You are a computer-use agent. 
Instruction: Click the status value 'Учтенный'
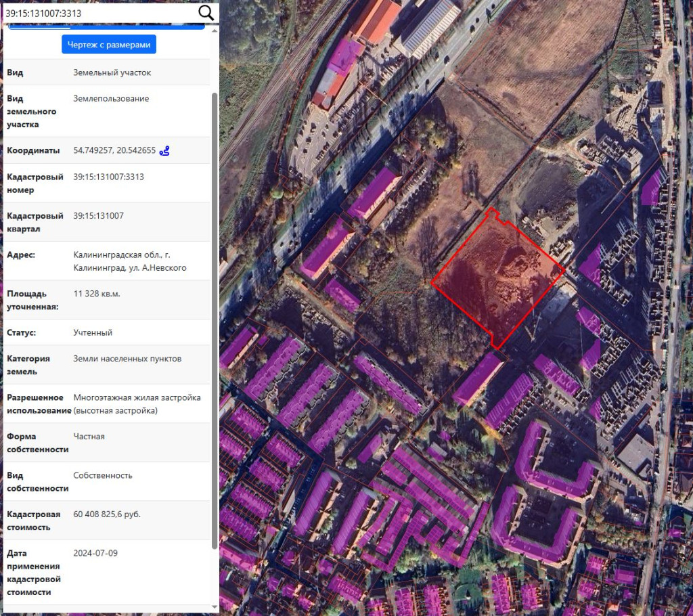coord(93,332)
